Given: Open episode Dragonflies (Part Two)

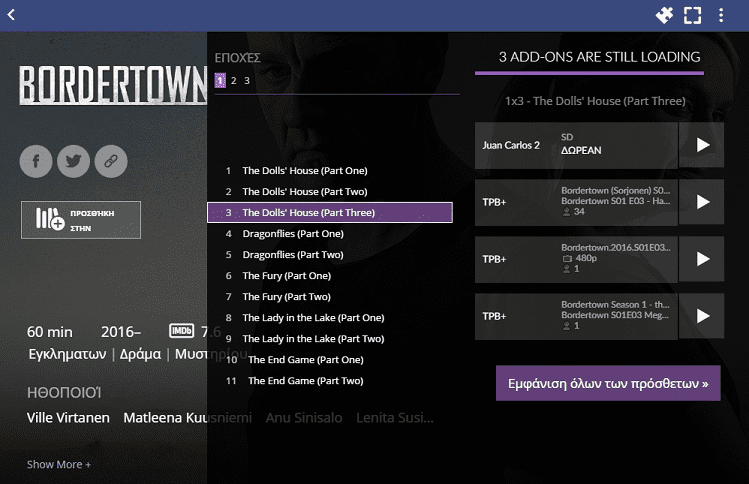Looking at the screenshot, I should [x=330, y=255].
